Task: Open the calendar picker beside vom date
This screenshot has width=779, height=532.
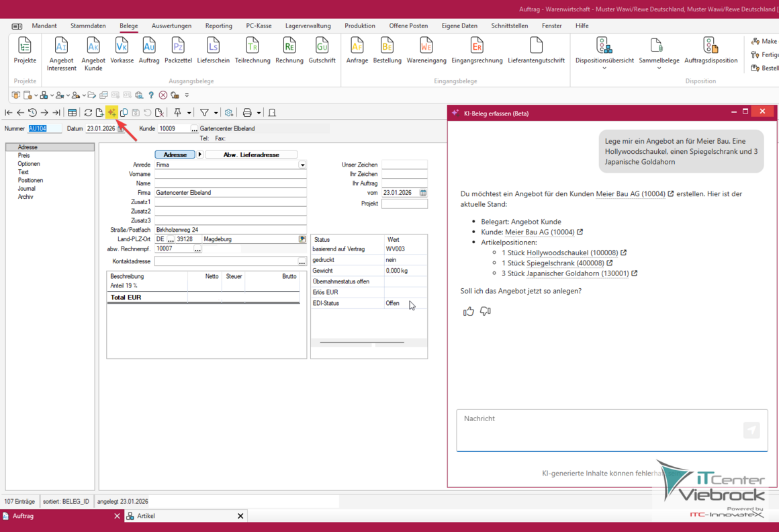Action: 423,193
